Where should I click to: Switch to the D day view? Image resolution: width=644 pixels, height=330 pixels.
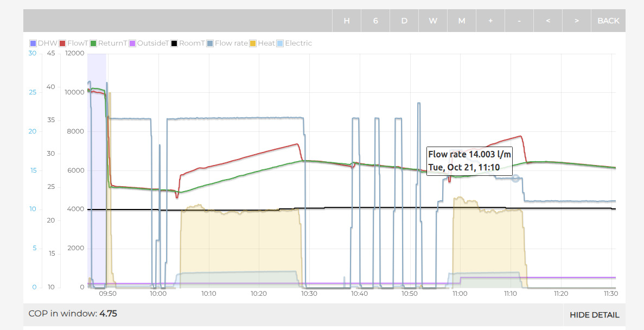coord(404,21)
